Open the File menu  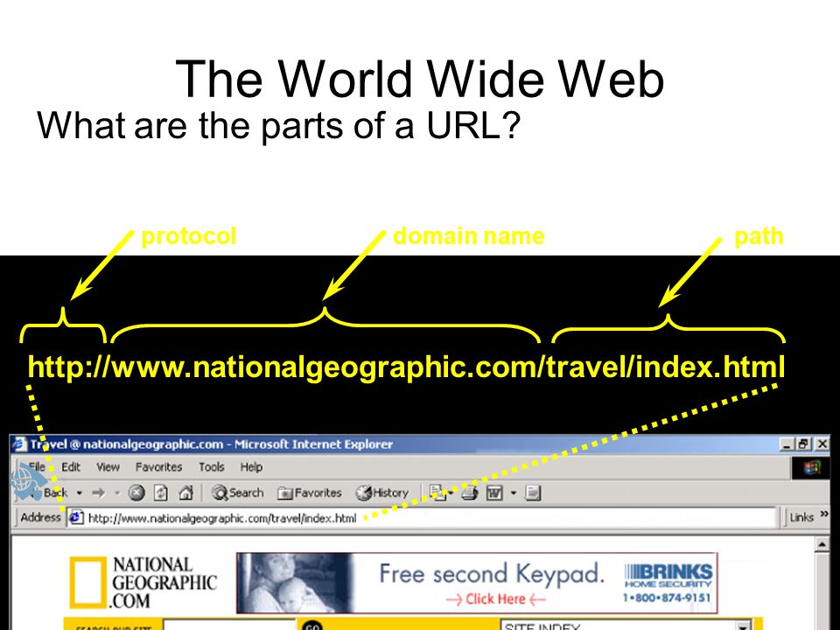click(x=37, y=466)
